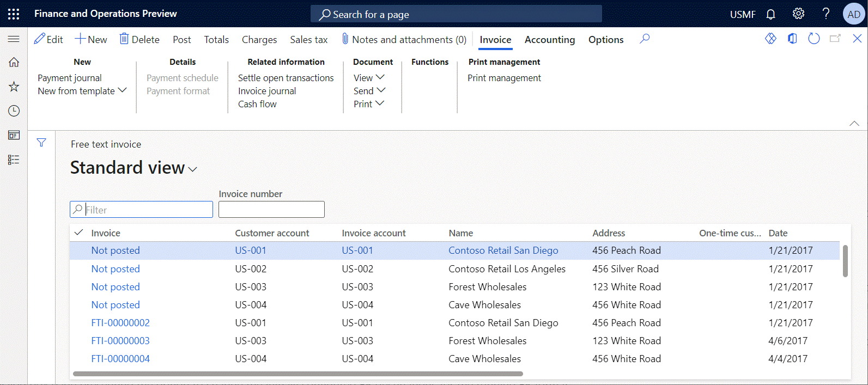Refresh the page icon
The height and width of the screenshot is (385, 868).
(814, 38)
